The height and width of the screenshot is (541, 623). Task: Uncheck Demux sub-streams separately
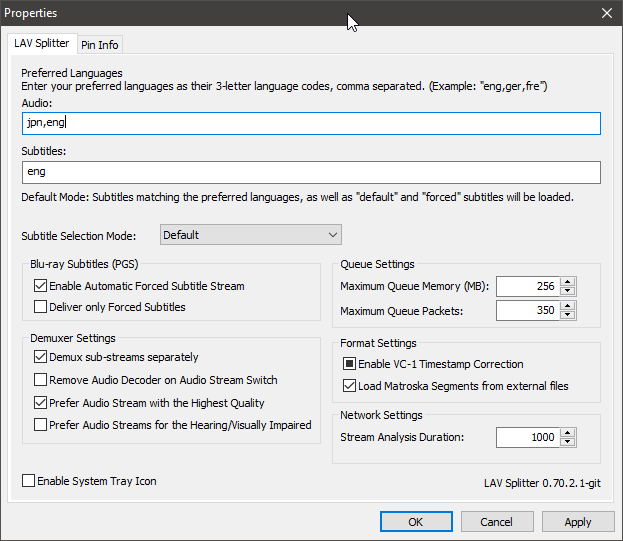point(41,357)
